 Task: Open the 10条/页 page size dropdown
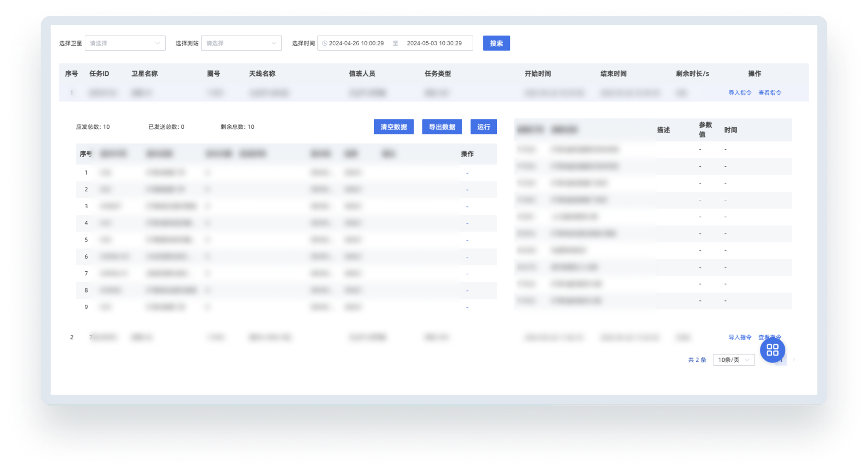click(734, 360)
